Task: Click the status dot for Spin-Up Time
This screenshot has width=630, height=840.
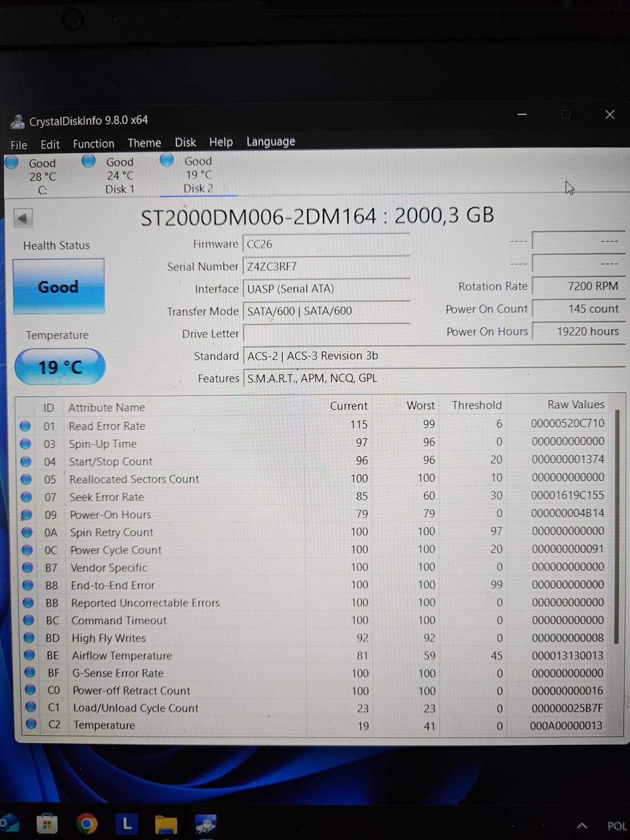Action: click(x=26, y=444)
